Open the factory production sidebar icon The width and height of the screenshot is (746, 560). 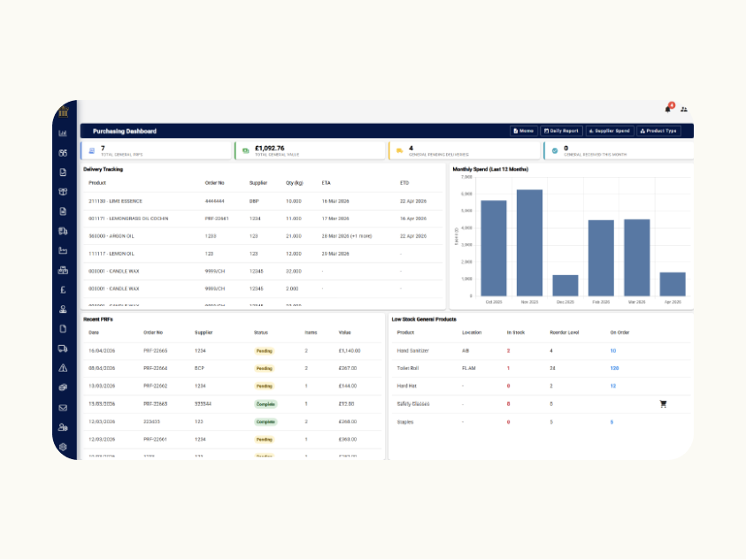(63, 250)
